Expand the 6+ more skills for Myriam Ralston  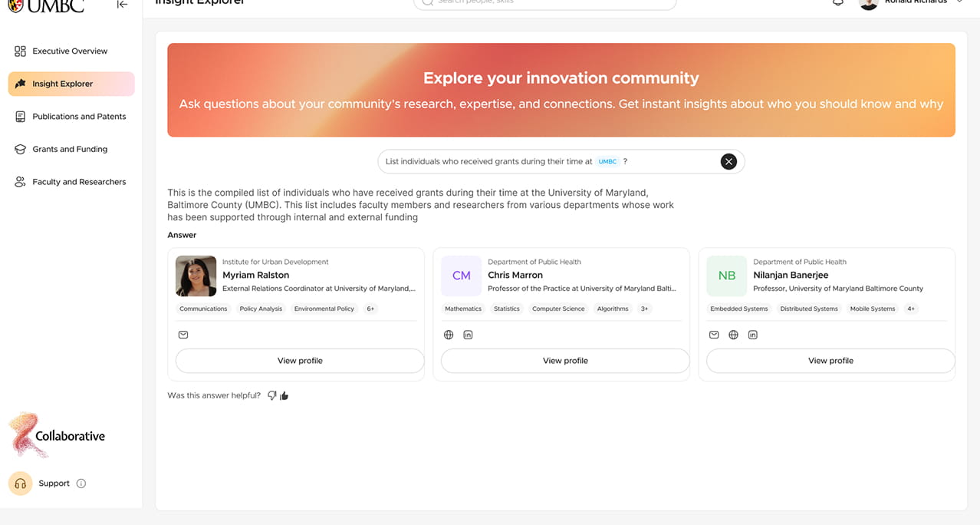pyautogui.click(x=370, y=309)
